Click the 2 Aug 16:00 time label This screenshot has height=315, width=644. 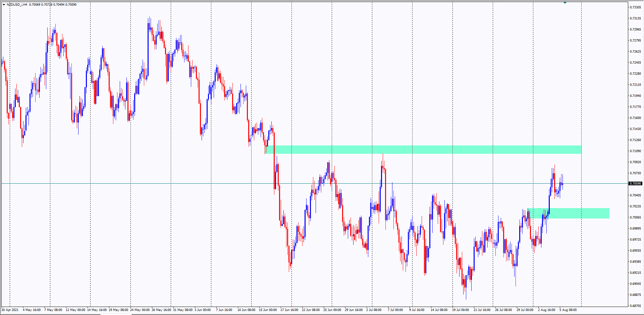pos(546,310)
